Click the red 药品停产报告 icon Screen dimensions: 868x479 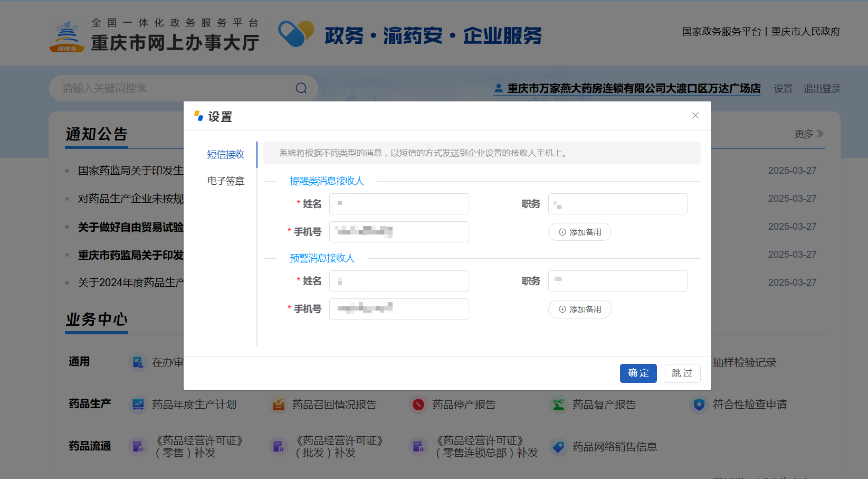click(x=418, y=405)
